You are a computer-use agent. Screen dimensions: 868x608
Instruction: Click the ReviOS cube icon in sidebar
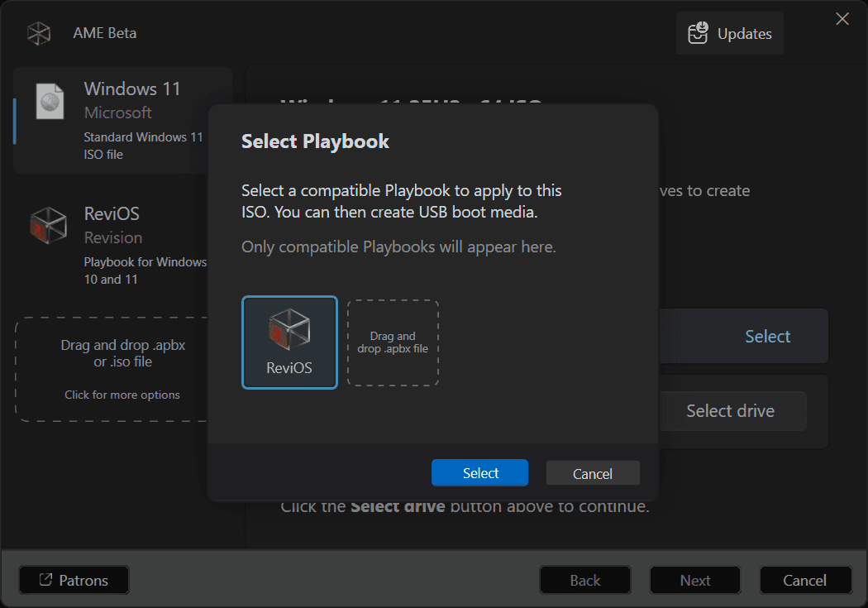[x=49, y=224]
